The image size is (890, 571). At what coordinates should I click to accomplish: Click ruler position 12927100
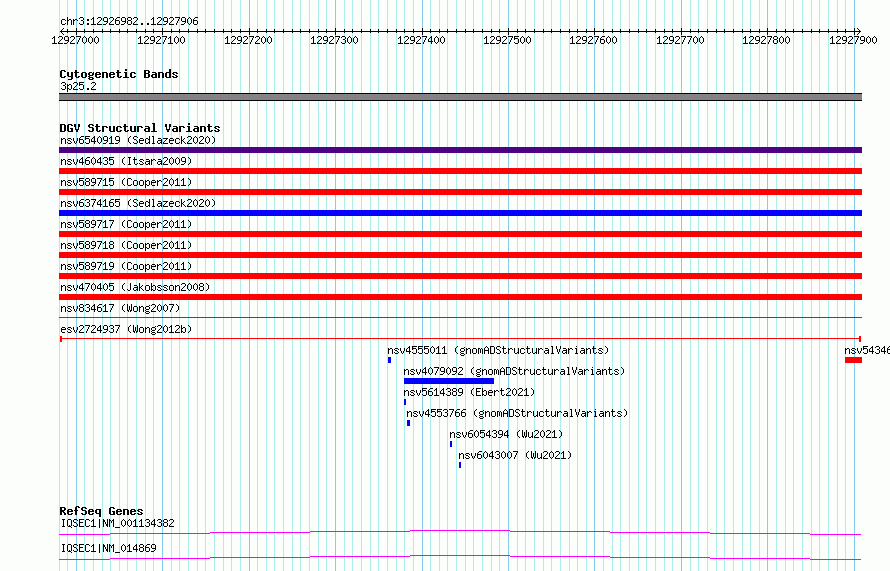click(x=161, y=40)
